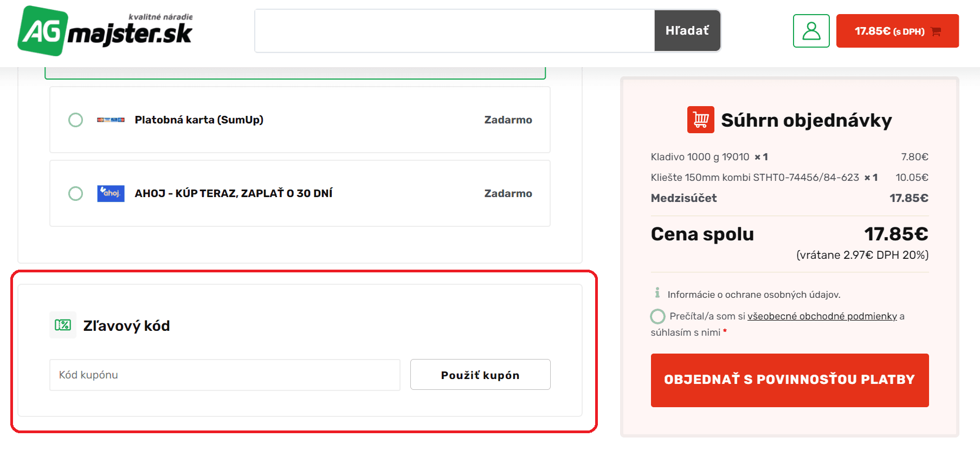Submit order with Objednať s povinnosťou platby
The height and width of the screenshot is (457, 980).
[x=790, y=380]
